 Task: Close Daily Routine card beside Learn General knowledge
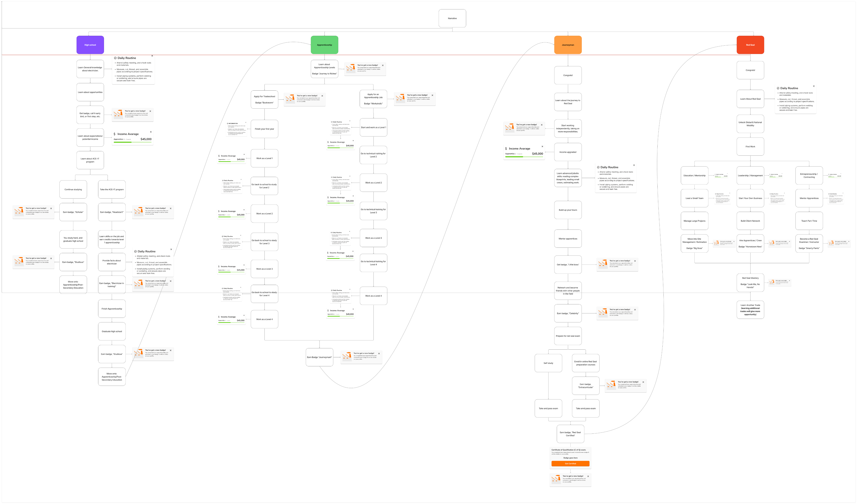click(152, 56)
